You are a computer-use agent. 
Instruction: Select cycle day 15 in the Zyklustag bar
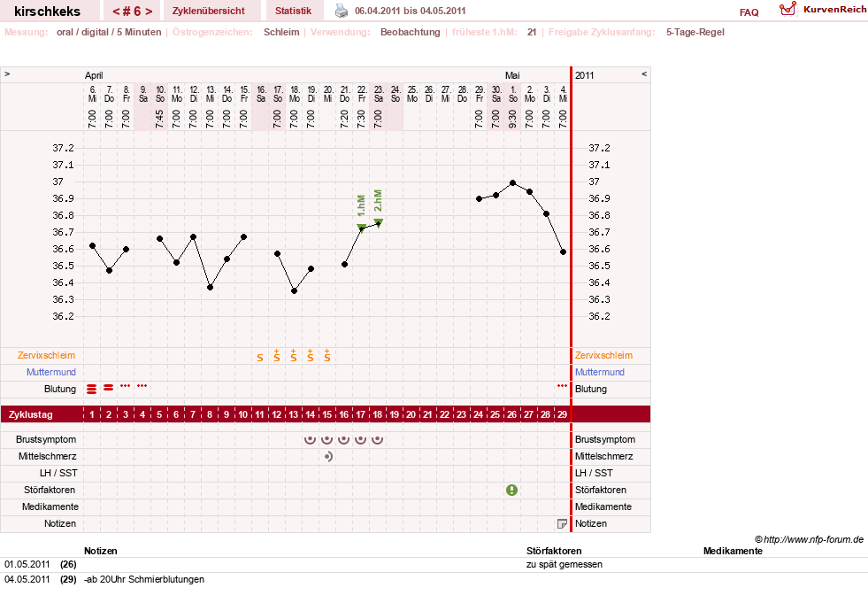327,414
